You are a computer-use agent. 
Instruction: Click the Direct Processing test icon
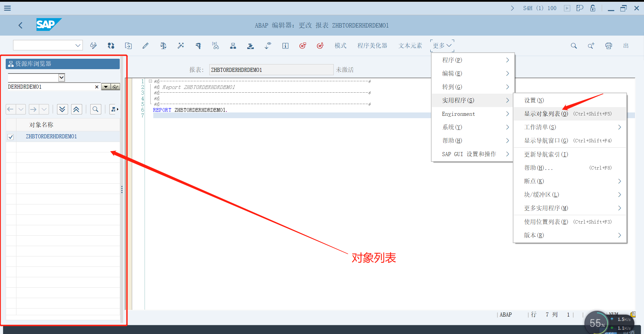(198, 46)
